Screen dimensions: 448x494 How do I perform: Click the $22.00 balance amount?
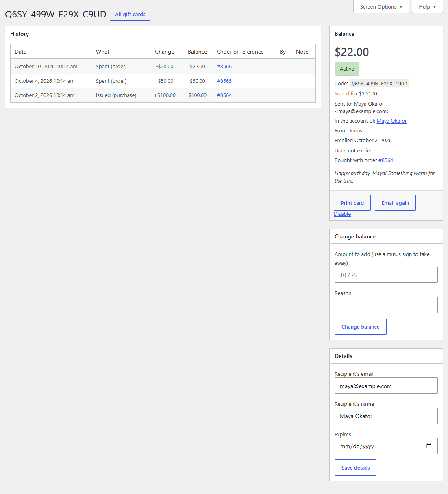352,52
